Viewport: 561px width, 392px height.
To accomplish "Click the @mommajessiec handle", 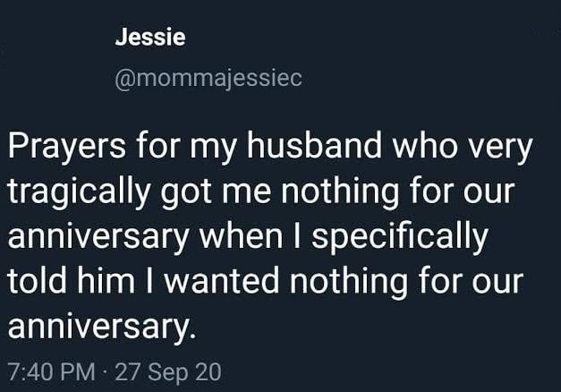I will pos(208,79).
